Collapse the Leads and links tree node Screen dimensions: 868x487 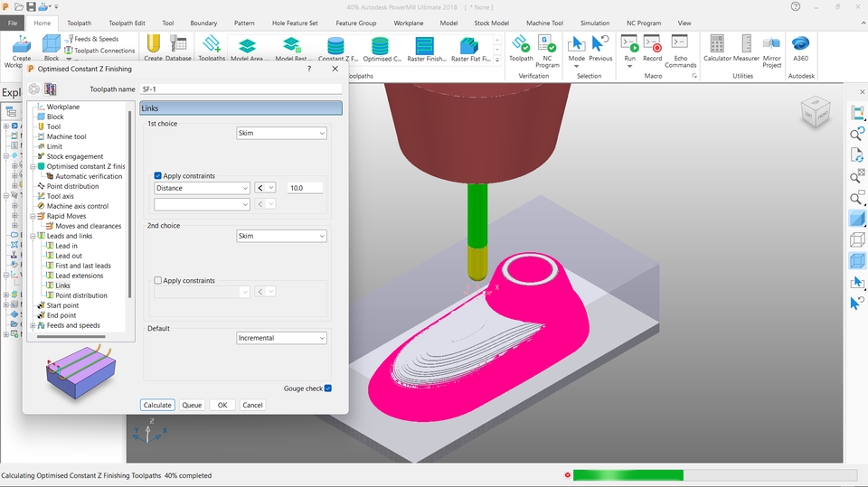(x=33, y=236)
